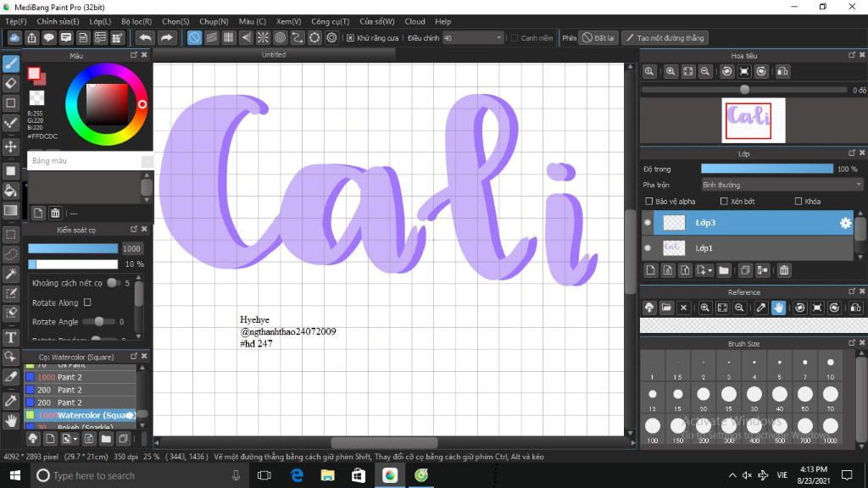
Task: Open Bộ lọc(R) menu
Action: [136, 21]
